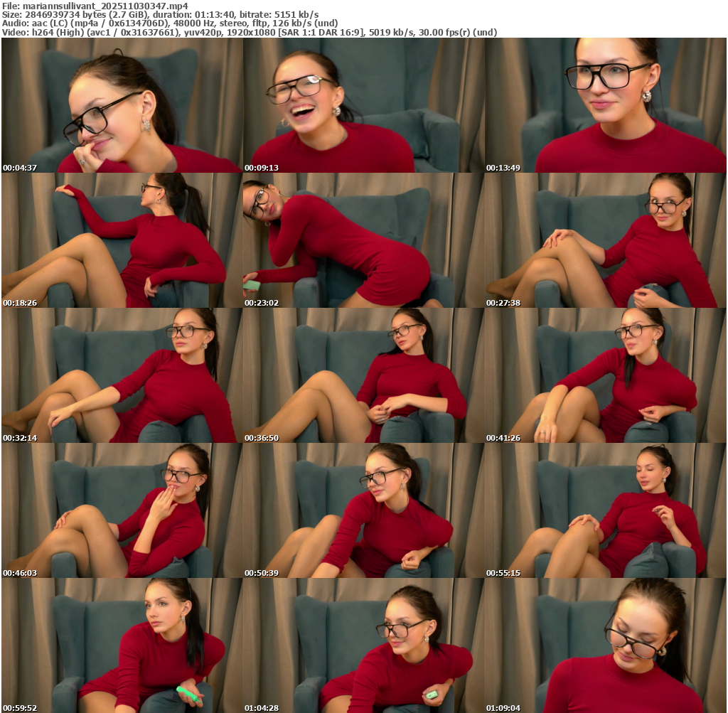Select the frame marked 00:09:13
The width and height of the screenshot is (728, 713).
363,105
